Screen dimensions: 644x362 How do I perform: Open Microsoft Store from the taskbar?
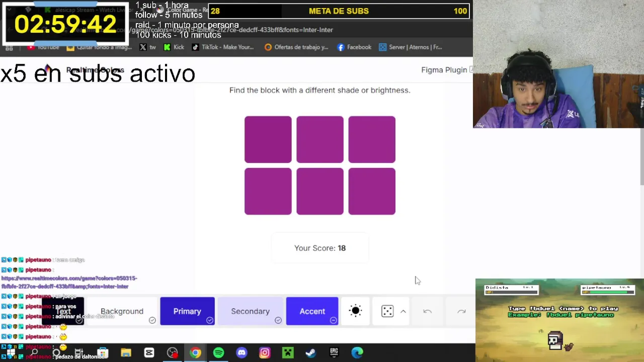[103, 353]
